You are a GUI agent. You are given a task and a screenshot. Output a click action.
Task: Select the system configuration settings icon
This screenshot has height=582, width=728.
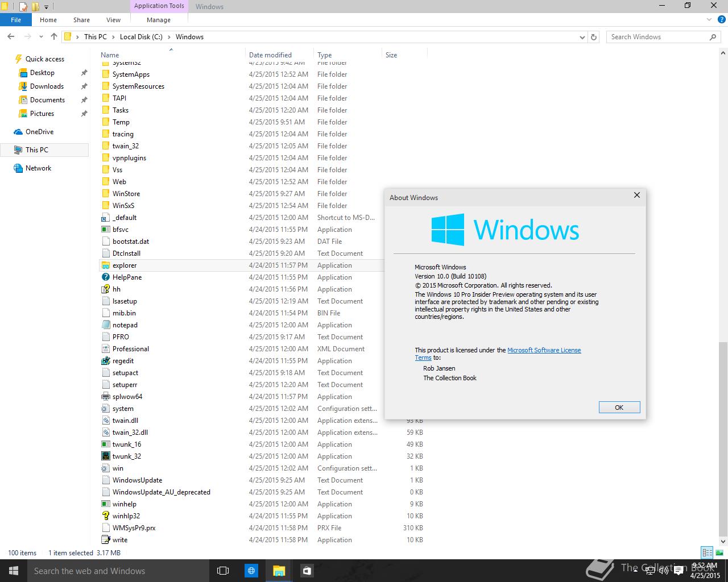tap(105, 409)
